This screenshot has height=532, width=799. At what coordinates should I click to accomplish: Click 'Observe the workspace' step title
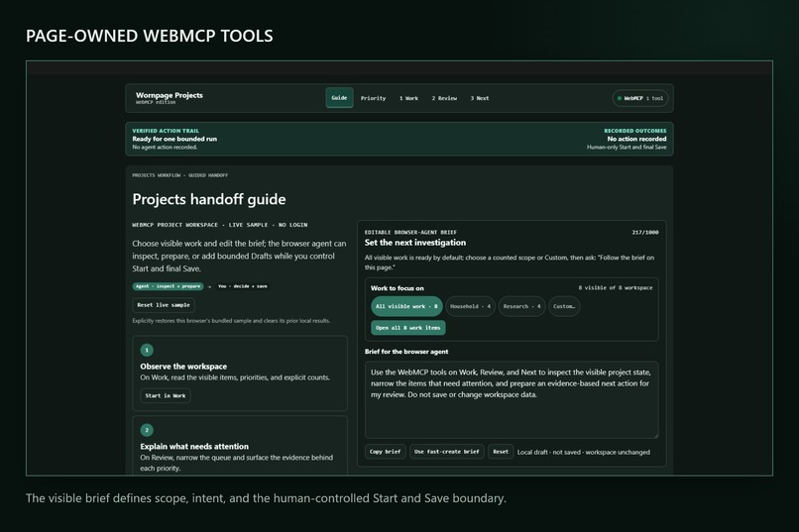(183, 366)
